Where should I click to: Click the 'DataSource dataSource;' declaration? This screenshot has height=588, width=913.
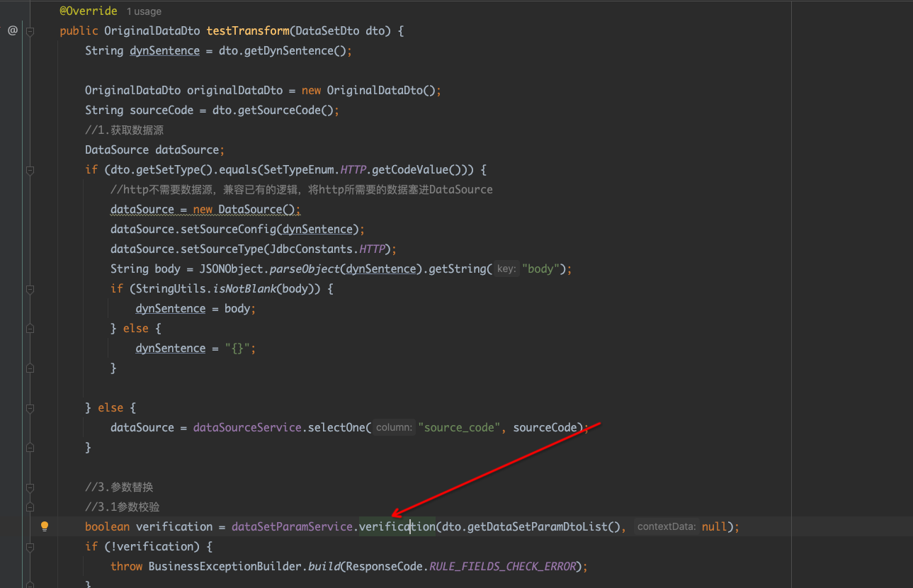pos(155,149)
